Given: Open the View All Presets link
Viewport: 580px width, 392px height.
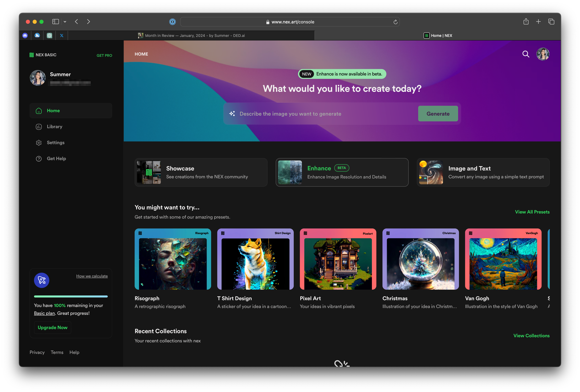Looking at the screenshot, I should [x=532, y=212].
